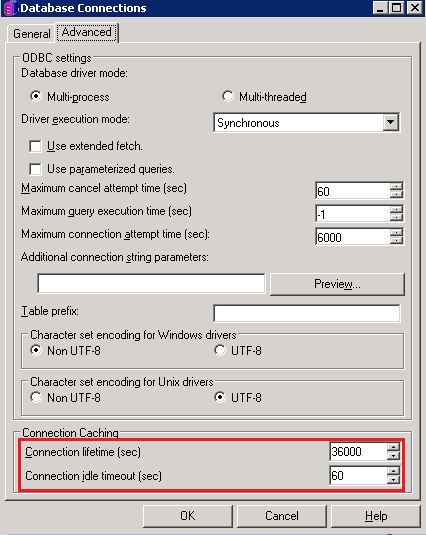Select the Advanced tab
This screenshot has width=426, height=535.
click(x=87, y=32)
